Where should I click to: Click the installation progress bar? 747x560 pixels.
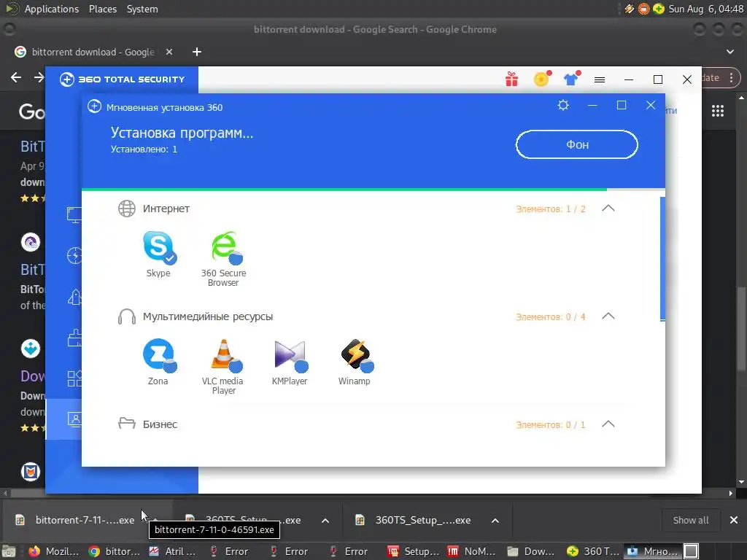pos(373,190)
